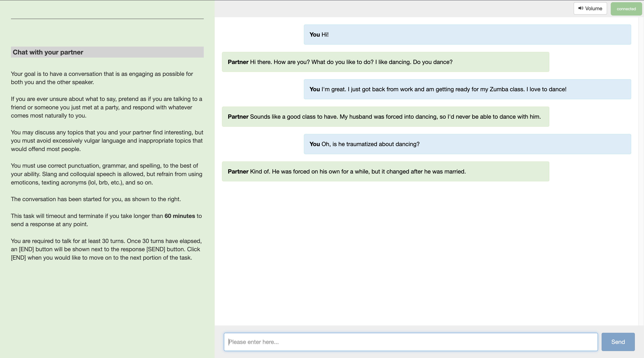644x358 pixels.
Task: Click the instruction about correct punctuation and grammar
Action: [107, 174]
